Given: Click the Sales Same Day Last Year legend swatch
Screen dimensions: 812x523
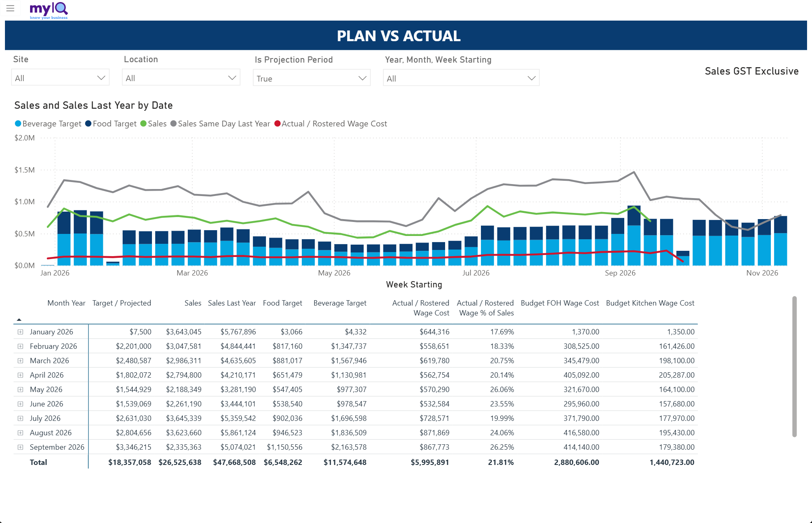Looking at the screenshot, I should tap(173, 124).
